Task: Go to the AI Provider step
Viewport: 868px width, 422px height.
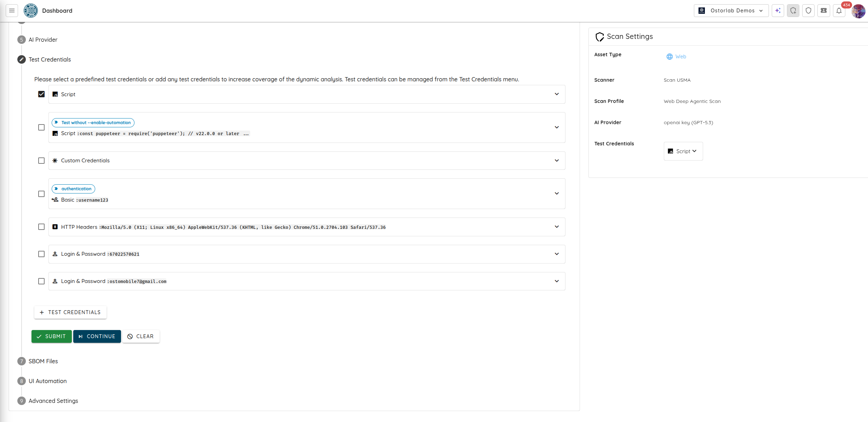Action: pyautogui.click(x=43, y=40)
